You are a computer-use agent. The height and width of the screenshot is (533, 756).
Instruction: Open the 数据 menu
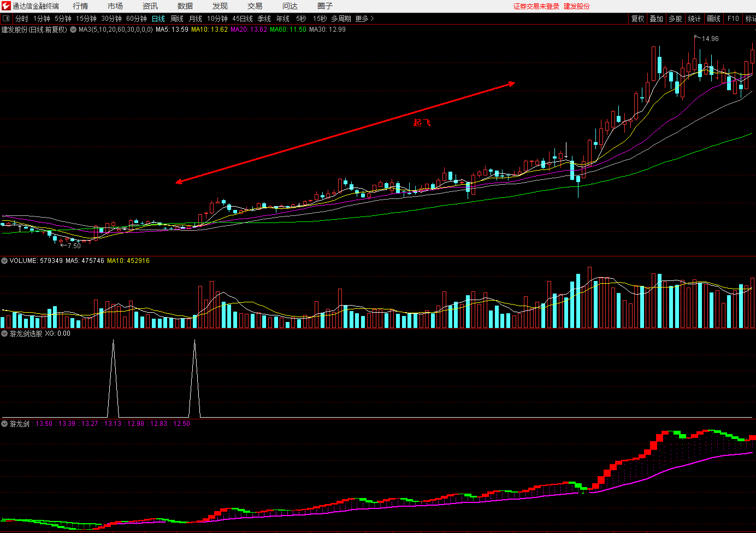pyautogui.click(x=185, y=6)
